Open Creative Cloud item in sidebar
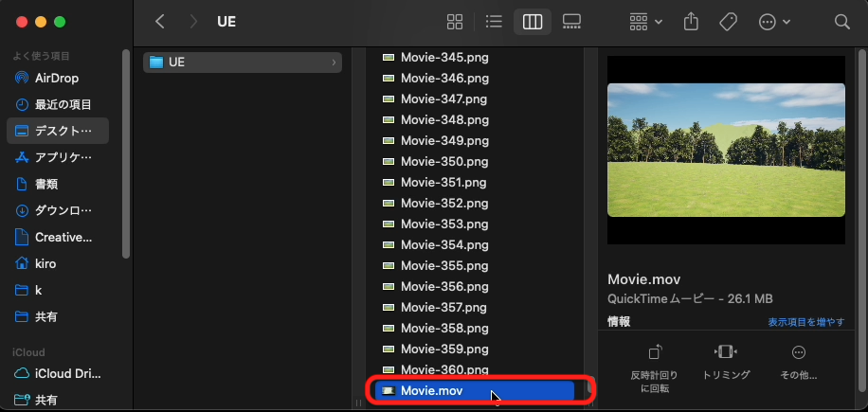This screenshot has width=868, height=412. (x=58, y=237)
